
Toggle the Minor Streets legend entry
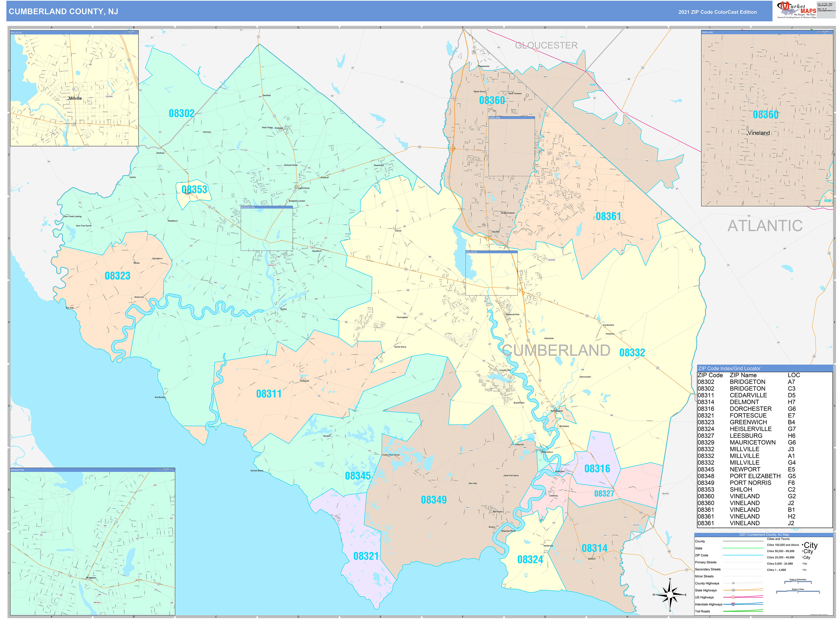pyautogui.click(x=743, y=576)
